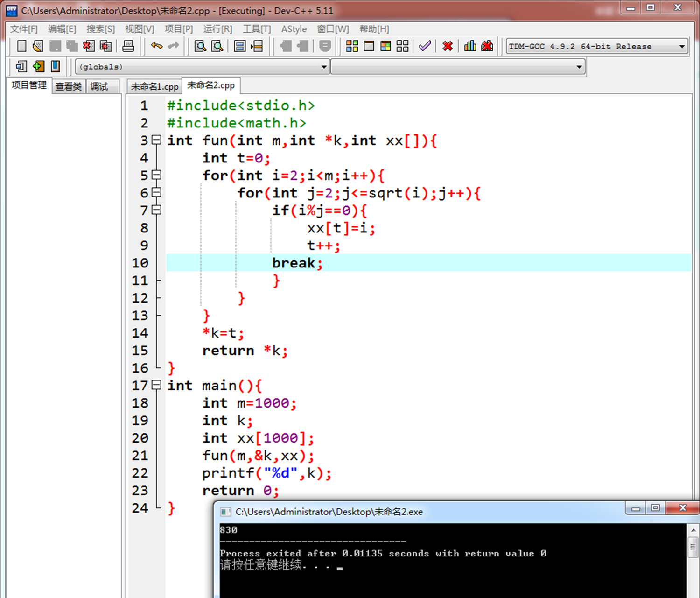Click the Save file toolbar icon
This screenshot has height=598, width=700.
tap(55, 46)
